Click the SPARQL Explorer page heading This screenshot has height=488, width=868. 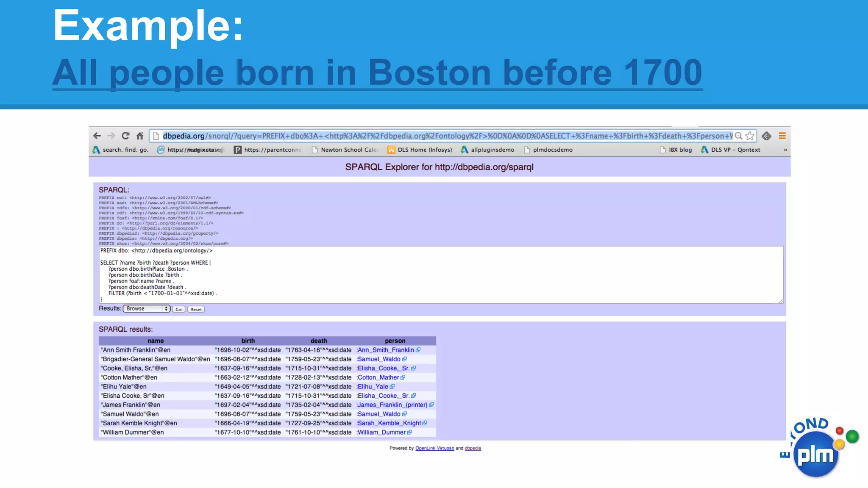[439, 167]
